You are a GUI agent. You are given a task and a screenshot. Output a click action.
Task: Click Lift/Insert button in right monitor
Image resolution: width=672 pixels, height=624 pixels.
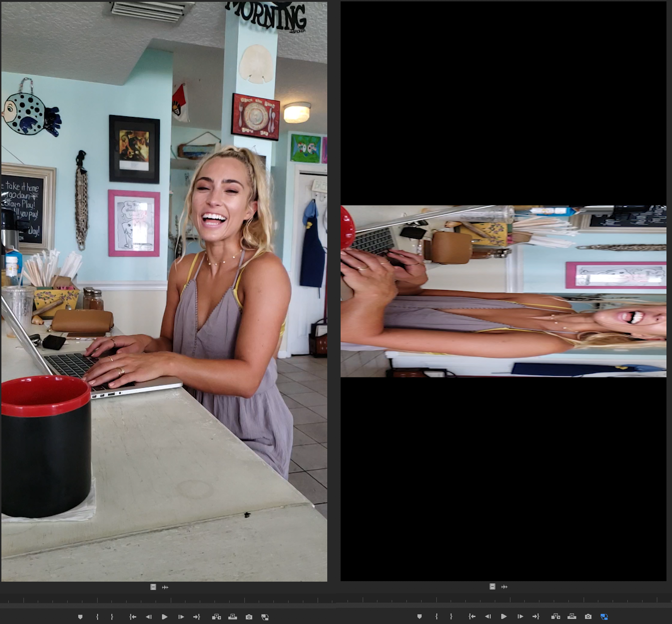pos(556,616)
